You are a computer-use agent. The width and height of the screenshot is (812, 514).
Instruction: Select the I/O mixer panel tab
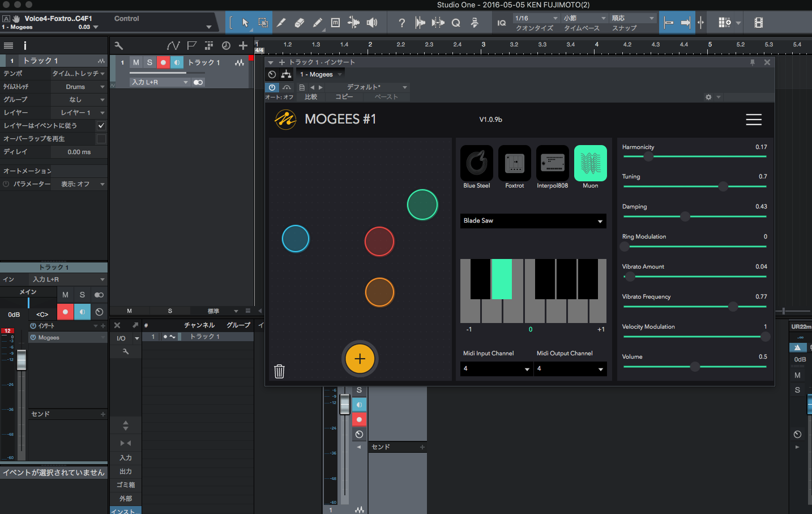[x=121, y=338]
